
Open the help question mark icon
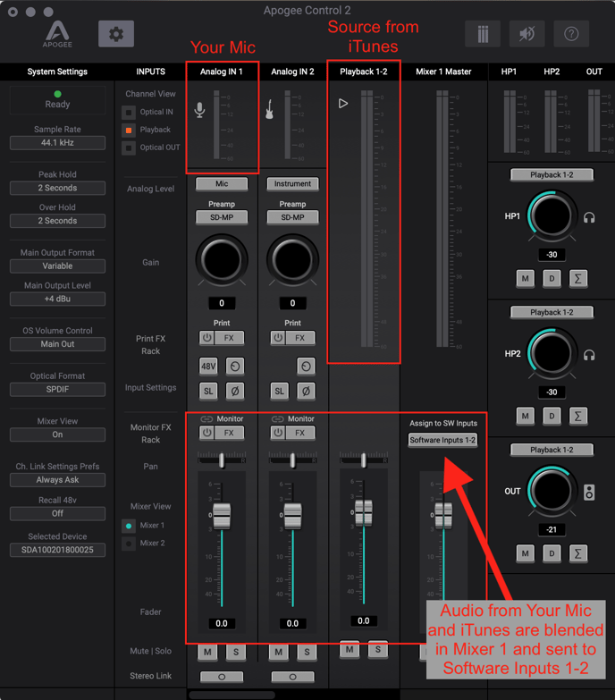[571, 34]
